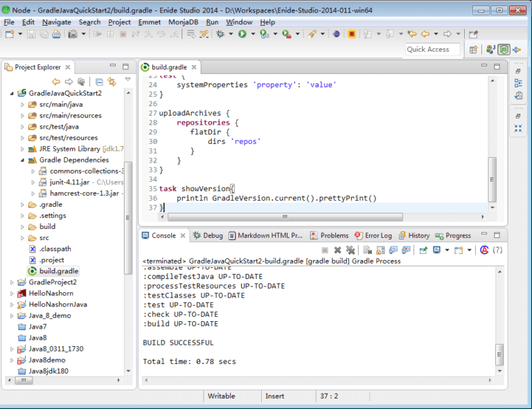Toggle Scroll Lock in Console toolbar
The image size is (532, 409).
(x=381, y=250)
